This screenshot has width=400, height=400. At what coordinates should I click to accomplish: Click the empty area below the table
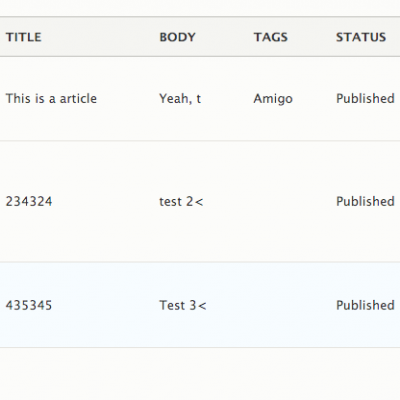(200, 374)
